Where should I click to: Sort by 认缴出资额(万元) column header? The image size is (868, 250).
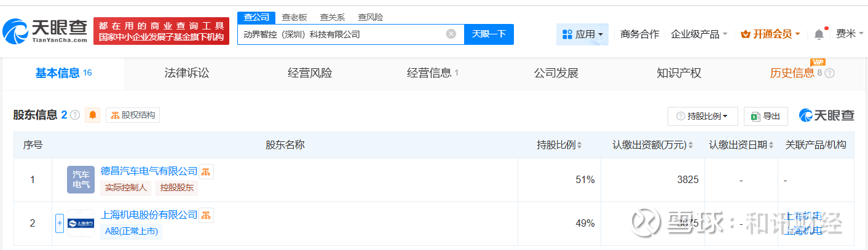(x=652, y=145)
